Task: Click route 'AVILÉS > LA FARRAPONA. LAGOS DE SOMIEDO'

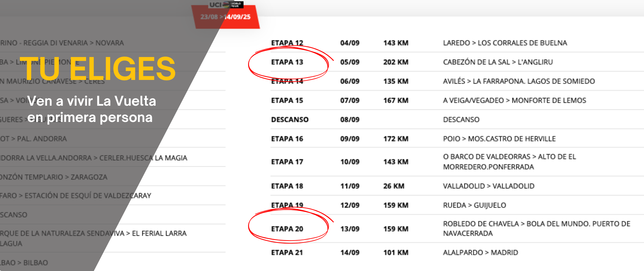Action: coord(519,81)
